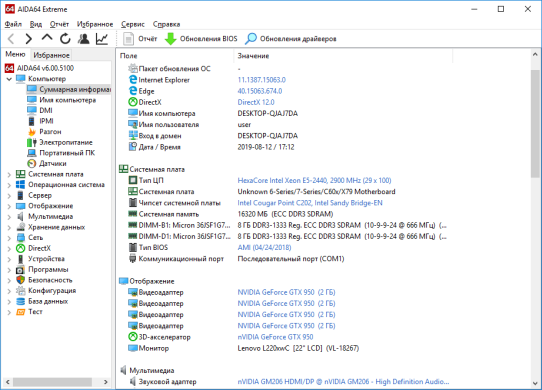Image resolution: width=542 pixels, height=390 pixels.
Task: Expand the Мультимедиа tree node
Action: [x=9, y=217]
